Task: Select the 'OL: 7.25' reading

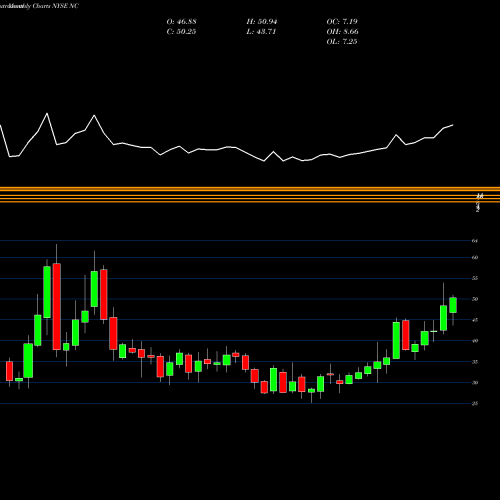Action: click(x=342, y=42)
